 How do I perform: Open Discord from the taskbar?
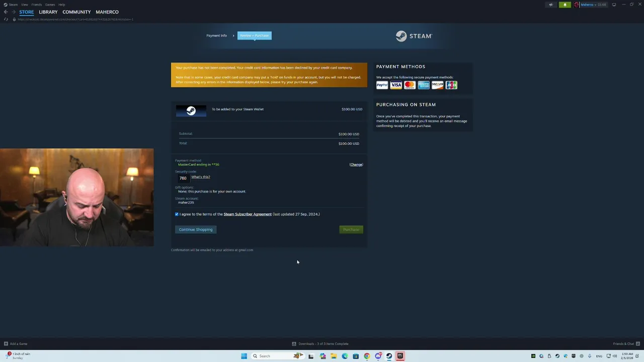(378, 356)
